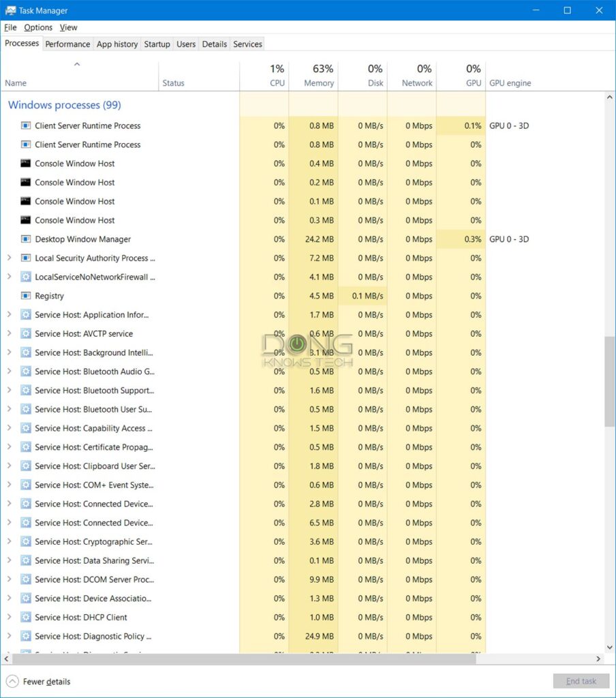Expand Service Host: AVCTP service group
Image resolution: width=616 pixels, height=698 pixels.
click(x=9, y=333)
